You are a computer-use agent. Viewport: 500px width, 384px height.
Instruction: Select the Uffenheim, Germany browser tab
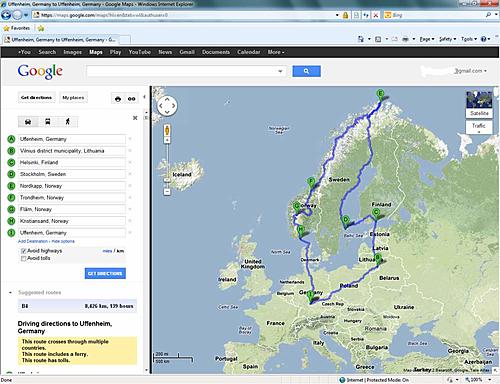pyautogui.click(x=61, y=40)
